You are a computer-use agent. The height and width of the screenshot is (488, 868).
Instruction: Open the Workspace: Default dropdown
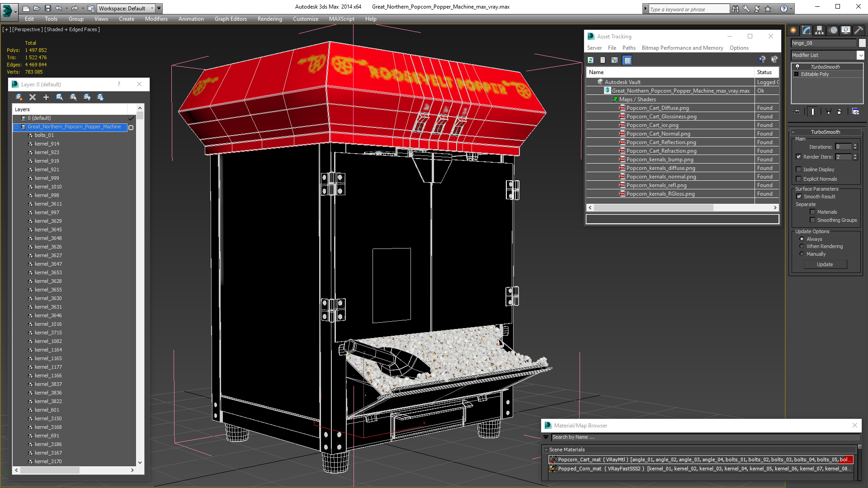pyautogui.click(x=127, y=8)
